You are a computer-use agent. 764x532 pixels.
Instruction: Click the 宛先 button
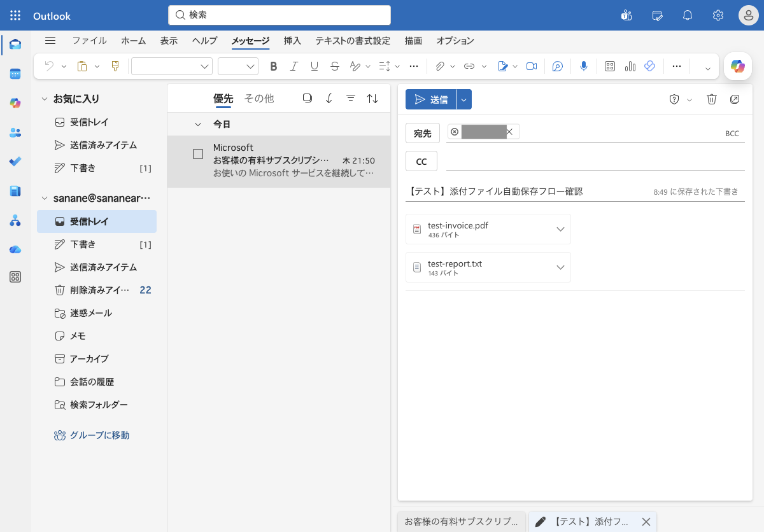click(x=423, y=133)
